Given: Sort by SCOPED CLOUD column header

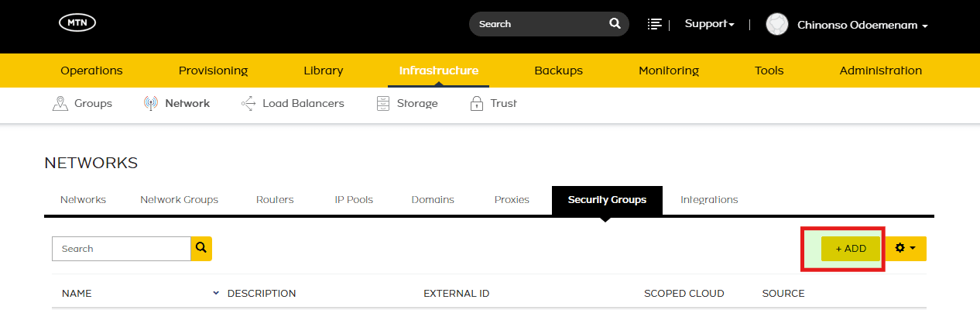Looking at the screenshot, I should (x=684, y=294).
